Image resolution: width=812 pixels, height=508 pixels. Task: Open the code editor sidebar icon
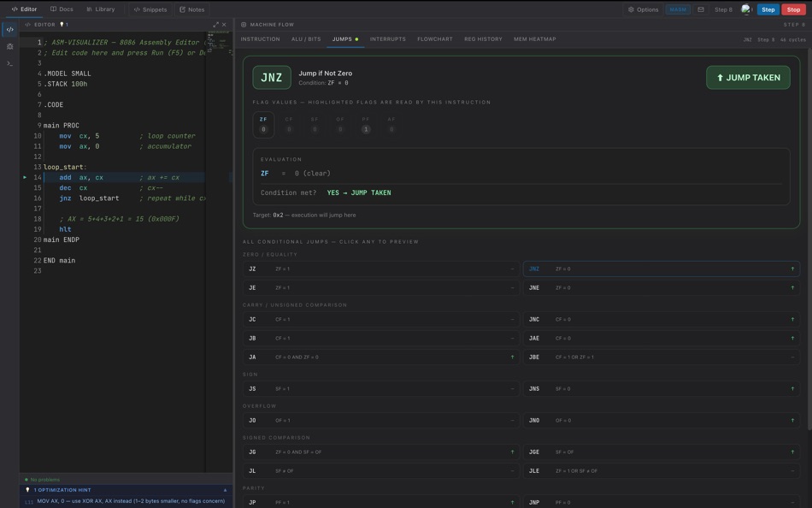pos(10,30)
